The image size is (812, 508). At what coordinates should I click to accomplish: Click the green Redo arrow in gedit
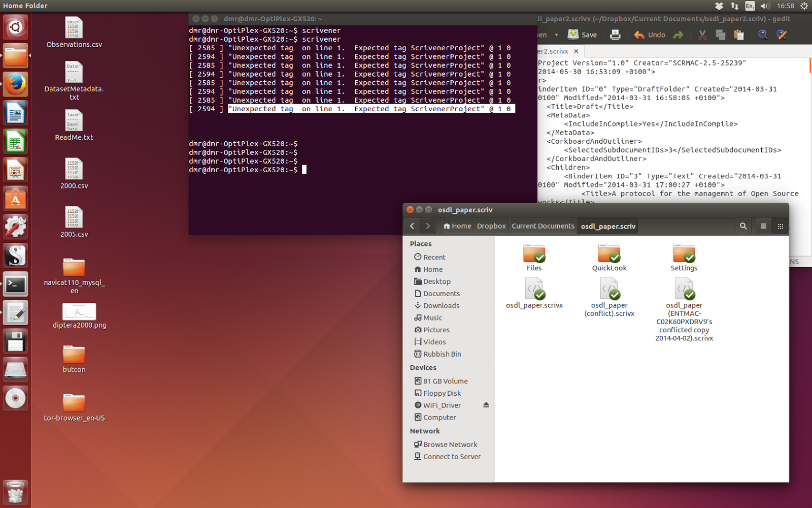[678, 35]
